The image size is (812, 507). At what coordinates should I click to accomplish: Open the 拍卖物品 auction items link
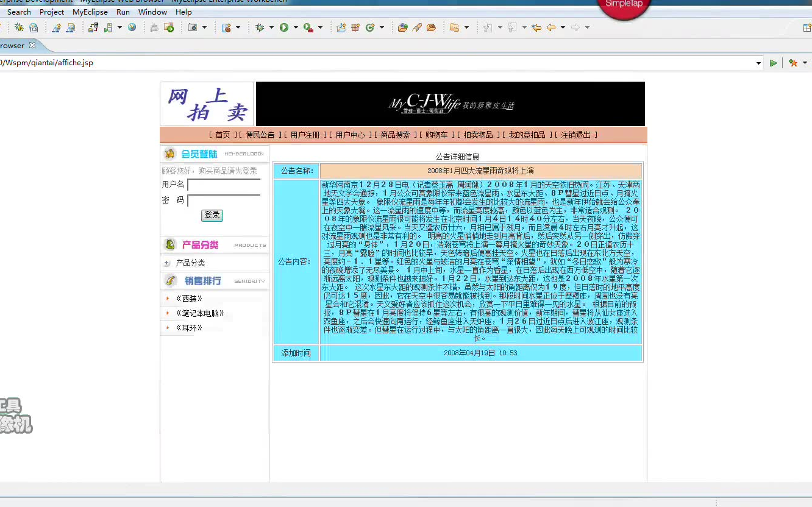click(478, 135)
